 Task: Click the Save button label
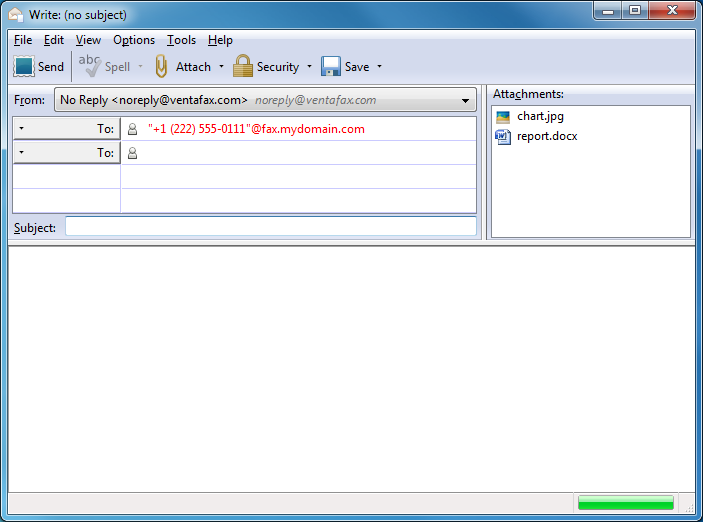[x=357, y=67]
